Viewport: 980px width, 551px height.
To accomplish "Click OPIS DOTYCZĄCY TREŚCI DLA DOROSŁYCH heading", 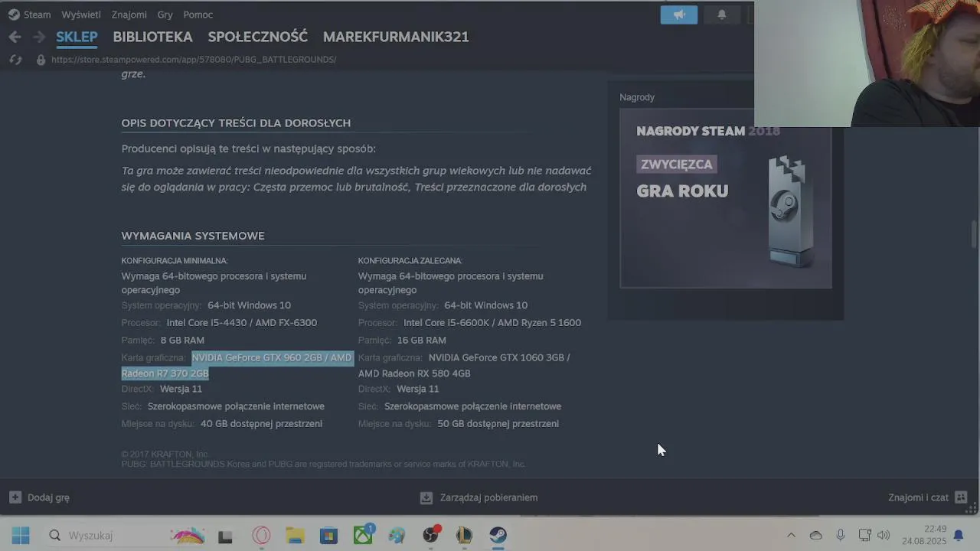I will click(236, 123).
